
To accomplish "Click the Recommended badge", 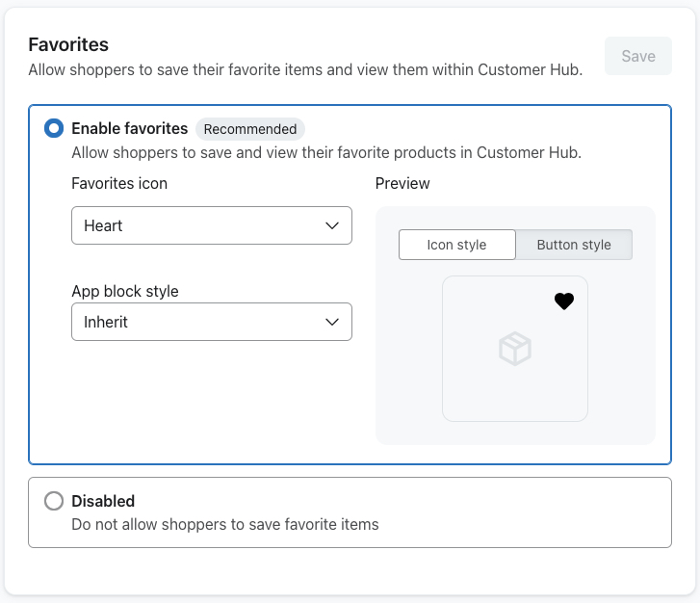I will point(250,129).
